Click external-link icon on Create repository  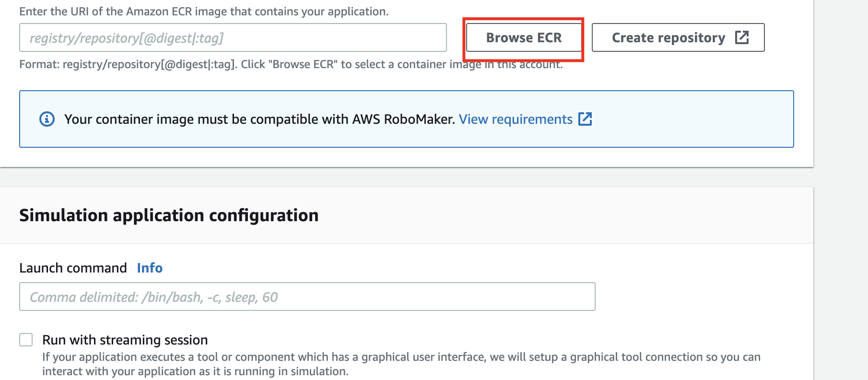(x=742, y=37)
